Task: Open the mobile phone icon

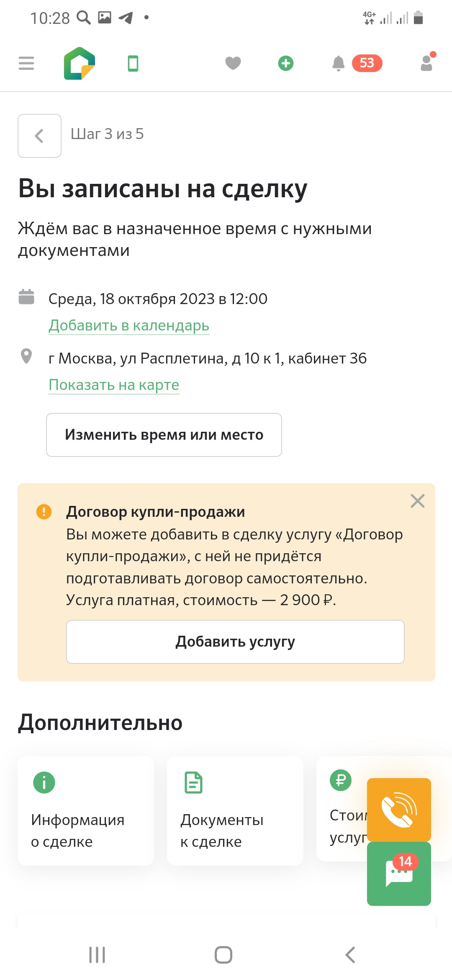Action: (133, 64)
